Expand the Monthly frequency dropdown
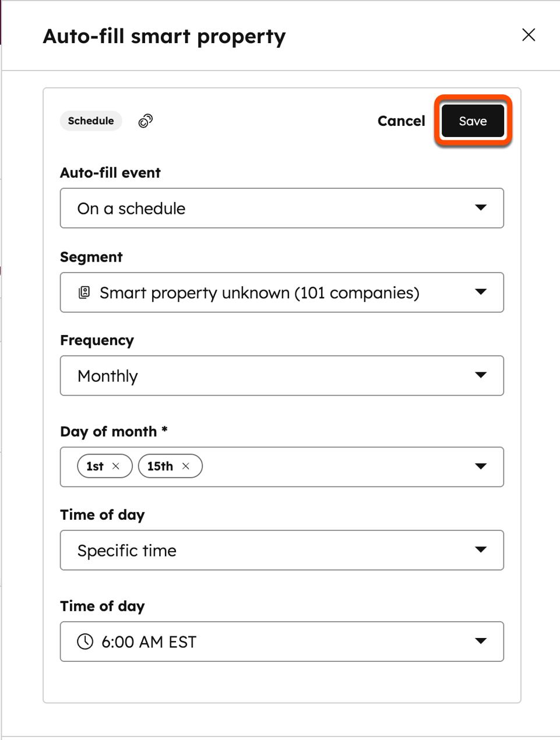The height and width of the screenshot is (740, 560). click(x=282, y=375)
